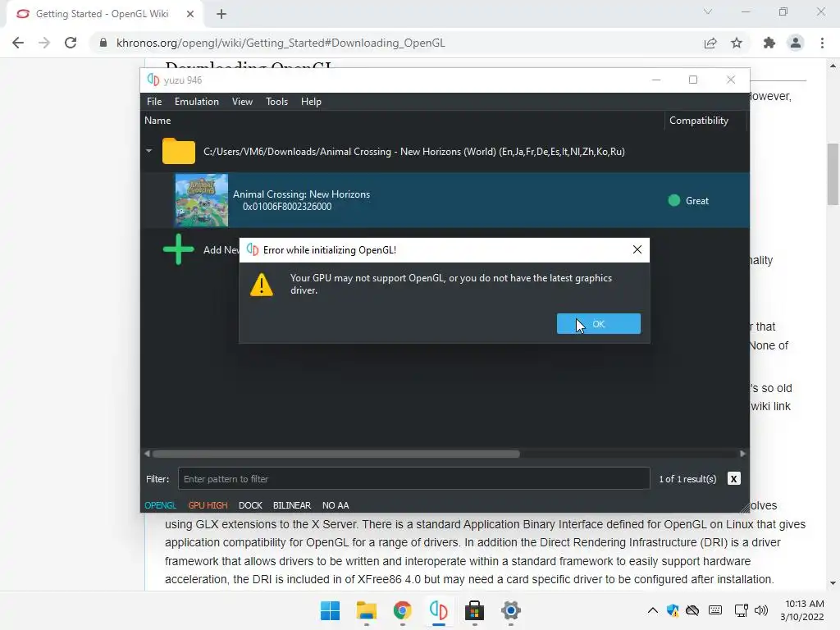Open Settings gear from taskbar
The image size is (840, 630).
(510, 610)
